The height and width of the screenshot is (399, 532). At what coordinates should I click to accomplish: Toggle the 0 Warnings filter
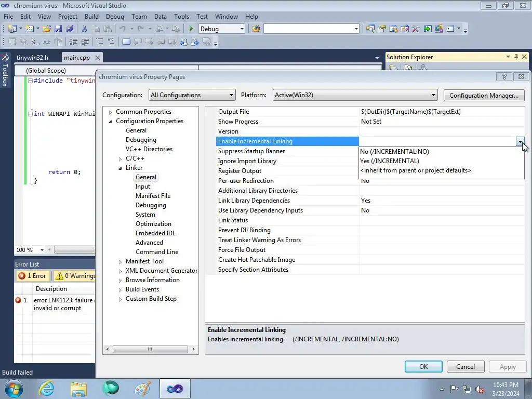(75, 276)
